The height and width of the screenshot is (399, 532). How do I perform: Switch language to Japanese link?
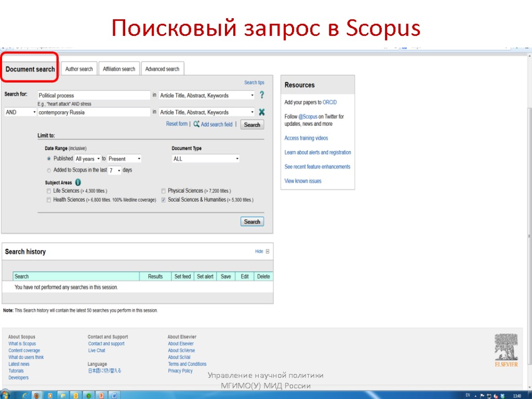point(104,371)
